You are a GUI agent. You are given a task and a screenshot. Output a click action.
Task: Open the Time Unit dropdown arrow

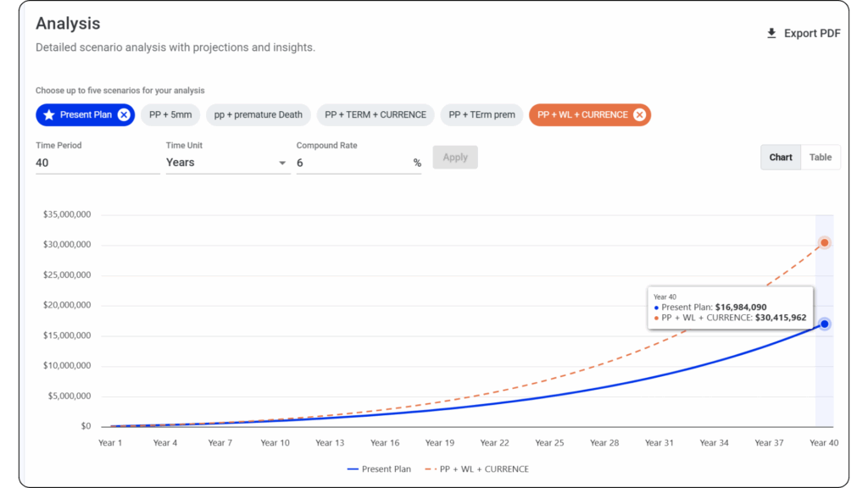[x=282, y=163]
